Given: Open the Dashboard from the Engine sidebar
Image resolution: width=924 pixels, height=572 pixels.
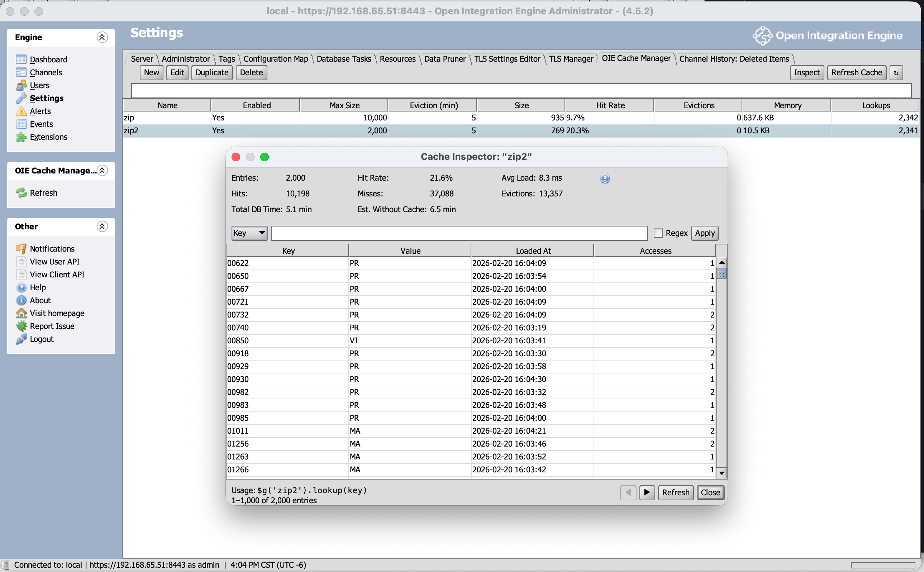Looking at the screenshot, I should (48, 59).
